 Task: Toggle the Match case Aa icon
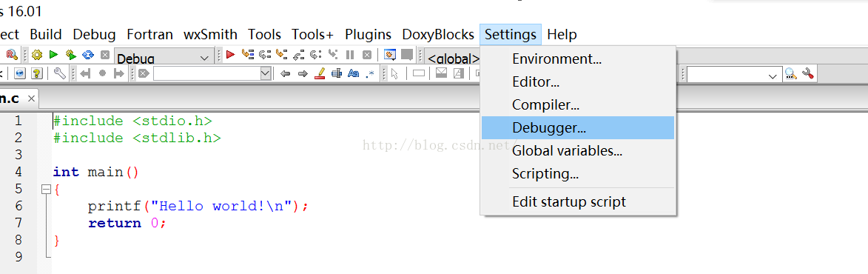[353, 73]
